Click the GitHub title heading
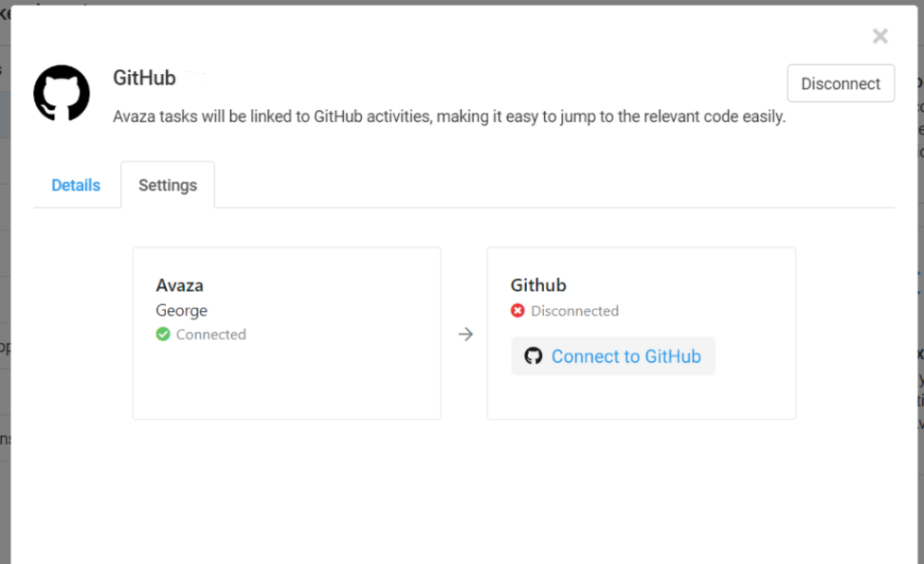924x564 pixels. (x=144, y=78)
